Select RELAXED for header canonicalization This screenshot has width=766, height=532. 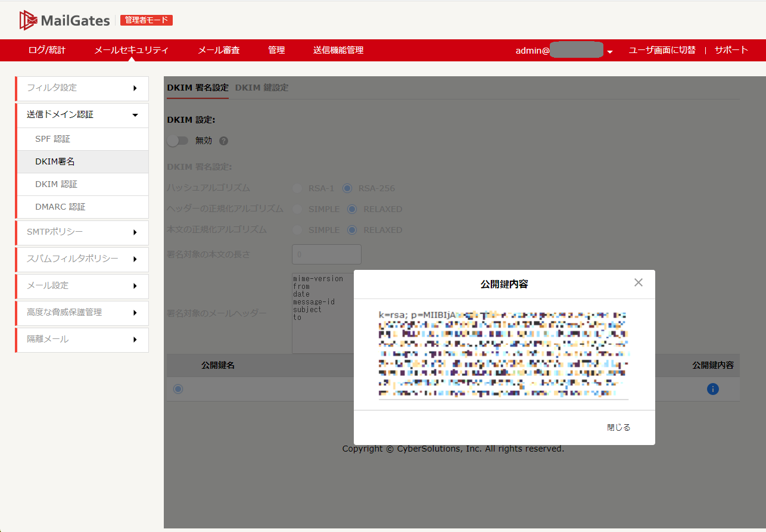(352, 209)
